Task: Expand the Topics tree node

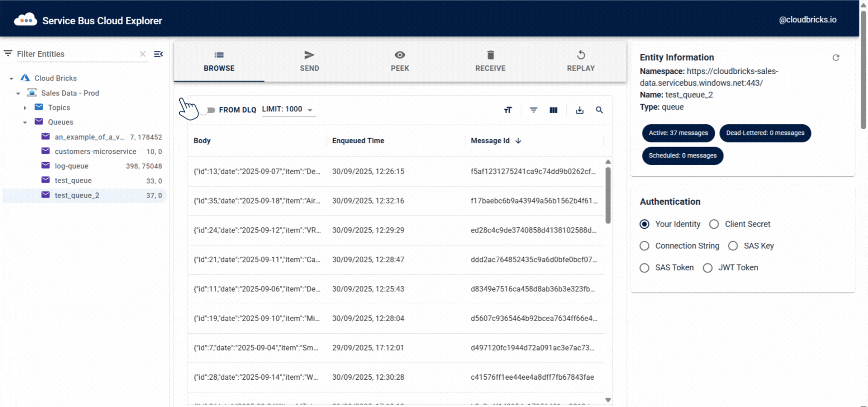Action: click(x=25, y=108)
